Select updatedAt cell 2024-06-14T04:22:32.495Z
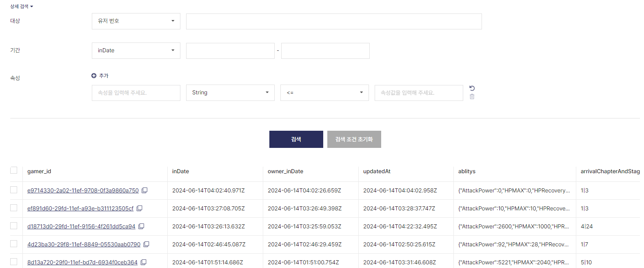Screen dimensions: 644x268 [x=400, y=226]
